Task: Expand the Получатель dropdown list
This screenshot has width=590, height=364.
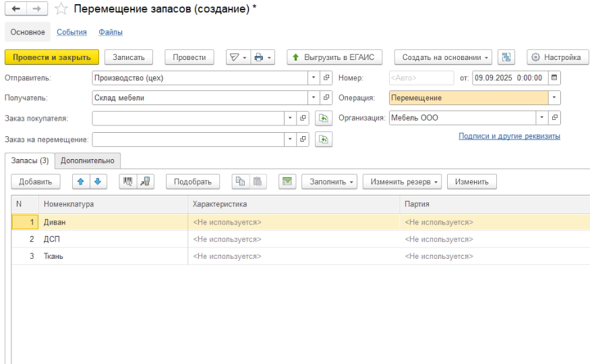Action: tap(314, 98)
